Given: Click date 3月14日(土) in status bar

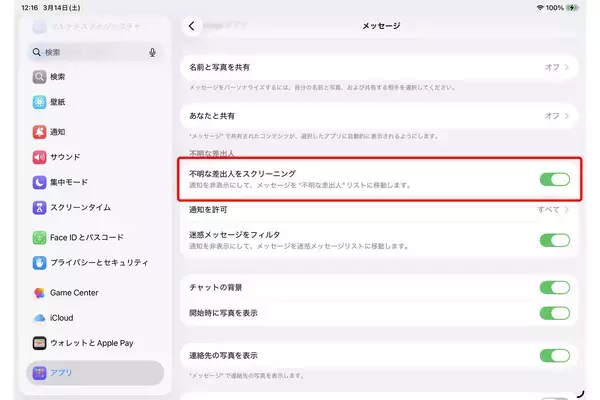Looking at the screenshot, I should tap(62, 8).
